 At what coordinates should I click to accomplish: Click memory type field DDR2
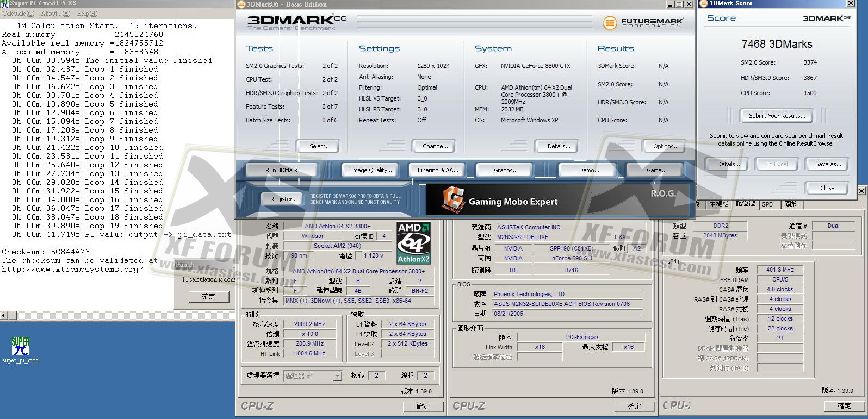coord(721,226)
